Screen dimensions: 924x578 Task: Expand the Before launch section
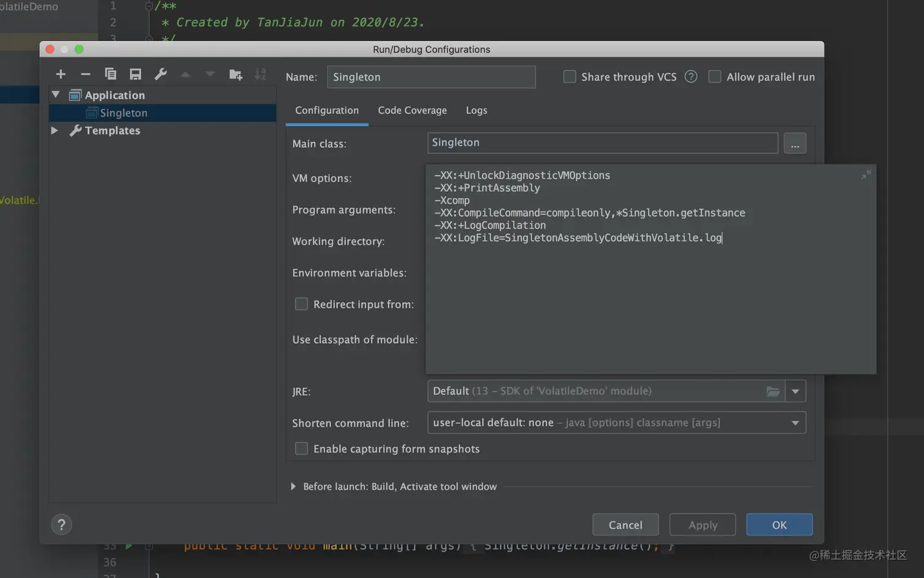point(293,486)
